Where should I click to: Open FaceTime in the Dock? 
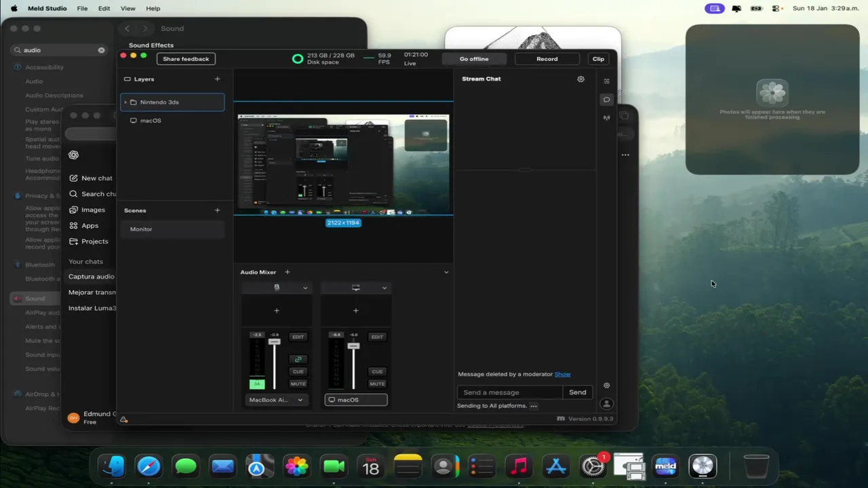click(x=334, y=466)
